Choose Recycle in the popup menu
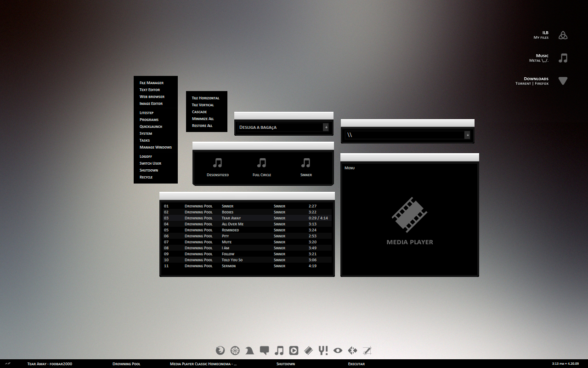588x368 pixels. point(146,177)
